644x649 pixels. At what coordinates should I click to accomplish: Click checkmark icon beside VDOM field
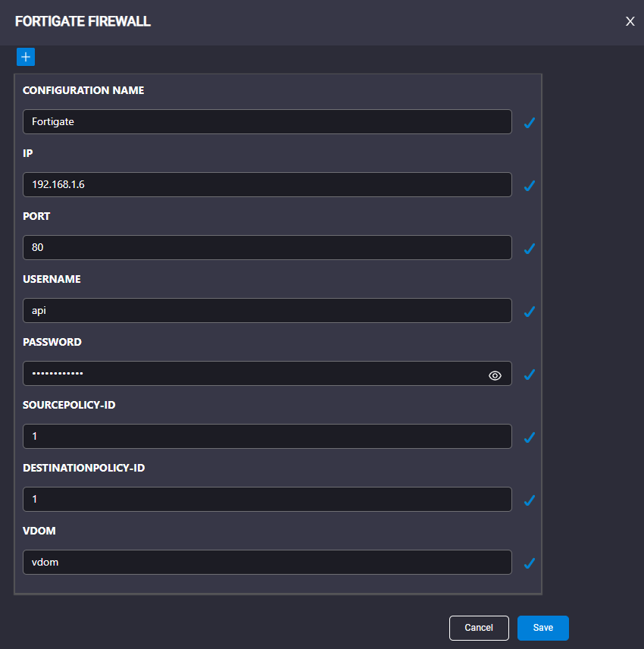tap(530, 563)
